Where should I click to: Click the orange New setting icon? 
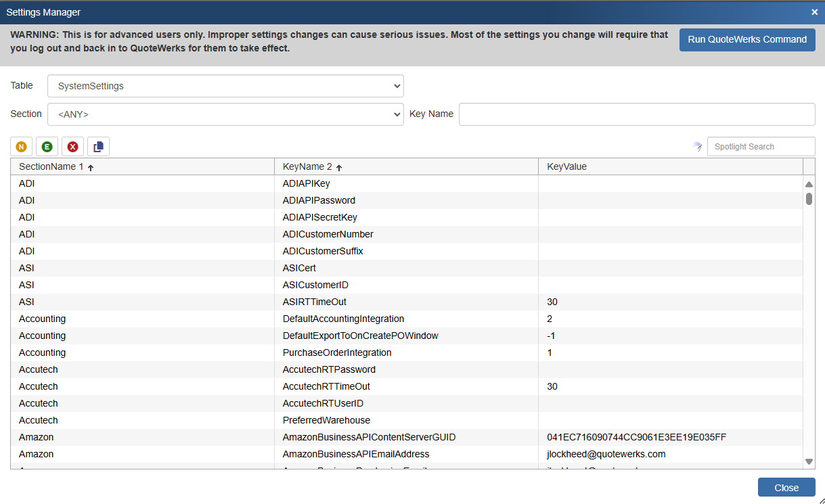(x=22, y=147)
